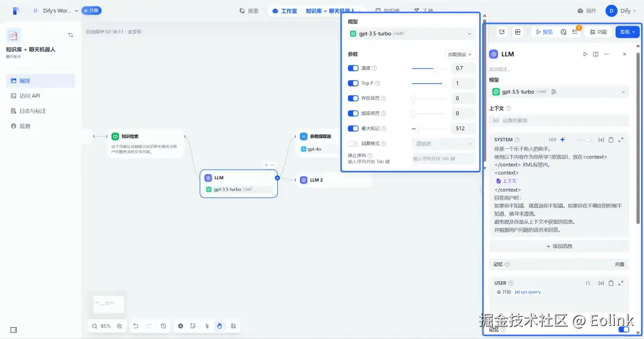The width and height of the screenshot is (644, 339).
Task: Click the 停止序列 stop sequence input field
Action: [x=443, y=158]
